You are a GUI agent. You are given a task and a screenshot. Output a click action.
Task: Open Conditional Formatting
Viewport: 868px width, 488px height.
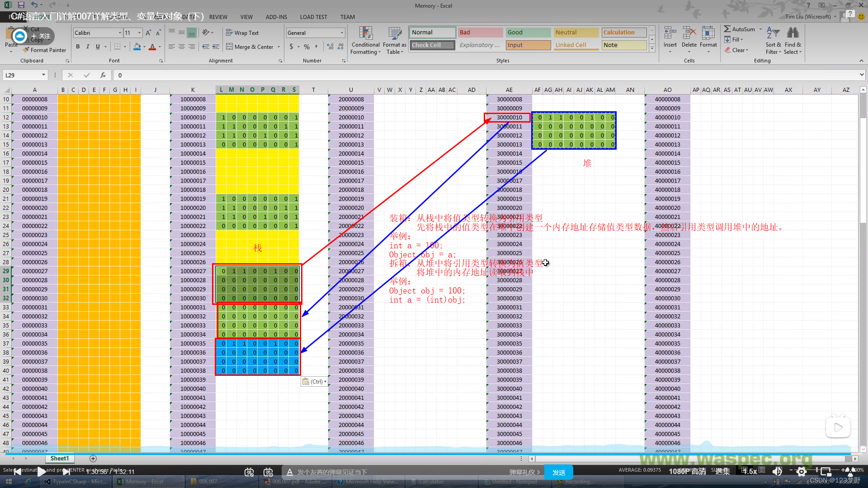(366, 41)
